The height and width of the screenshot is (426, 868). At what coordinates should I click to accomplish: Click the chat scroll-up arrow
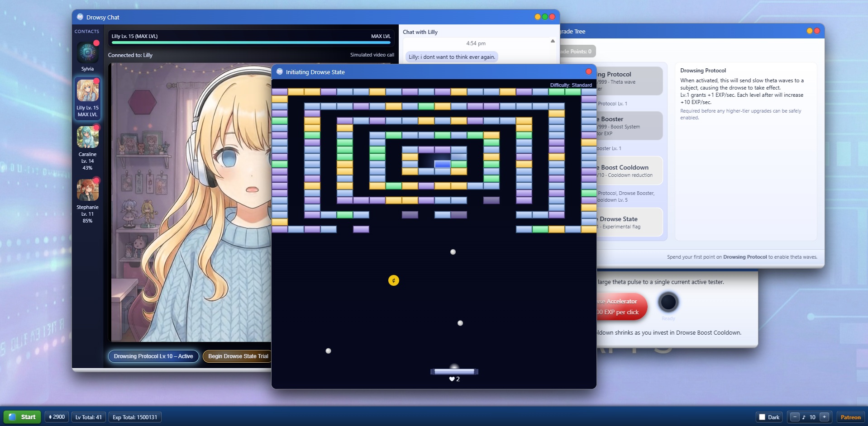point(553,40)
